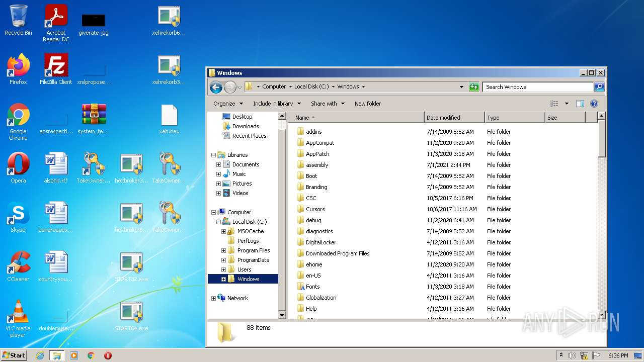
Task: Click the Windows Media Player taskbar icon
Action: (x=74, y=355)
